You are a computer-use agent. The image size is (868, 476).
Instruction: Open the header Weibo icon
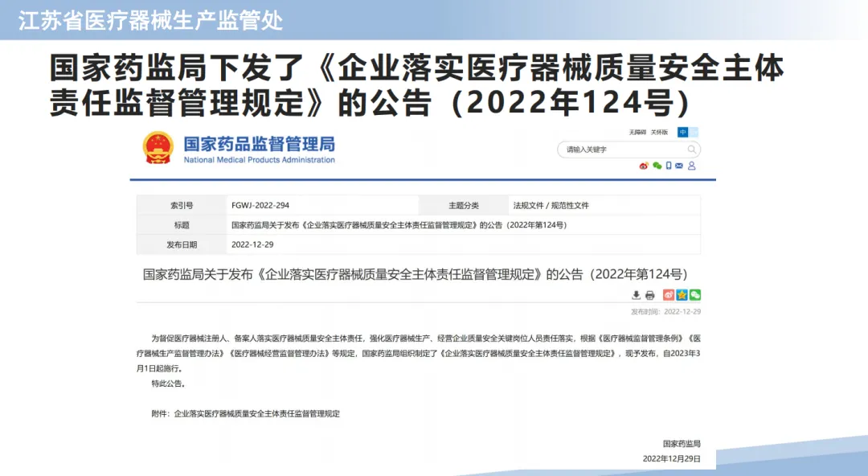[644, 166]
